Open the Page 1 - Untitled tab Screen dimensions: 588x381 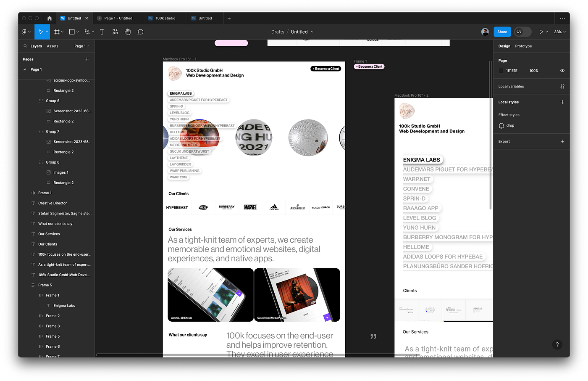pos(118,18)
